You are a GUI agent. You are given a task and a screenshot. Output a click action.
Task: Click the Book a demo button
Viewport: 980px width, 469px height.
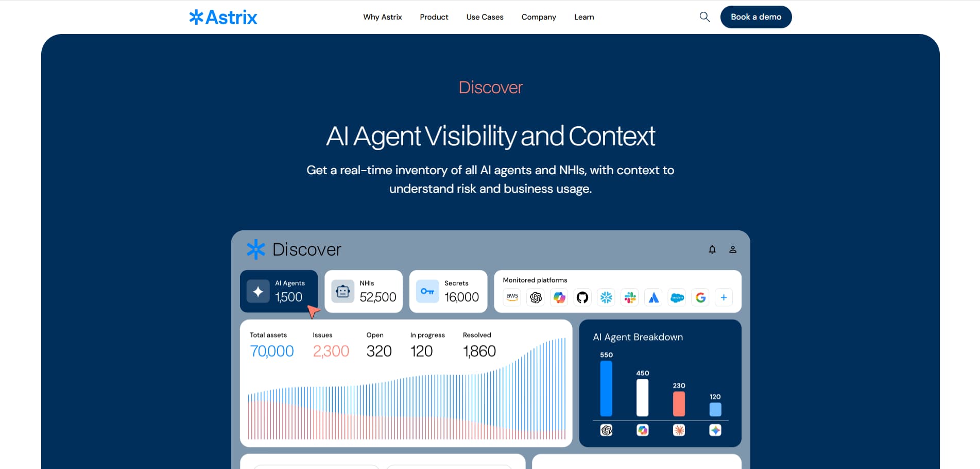point(755,16)
